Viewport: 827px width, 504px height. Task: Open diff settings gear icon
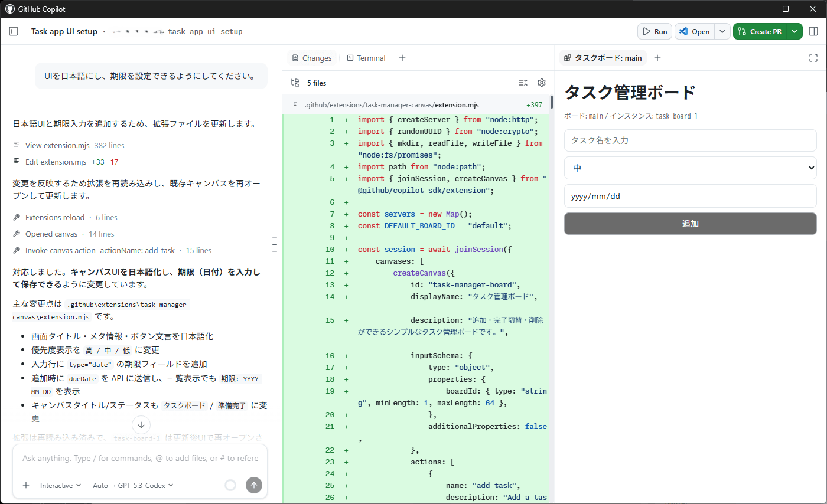542,83
